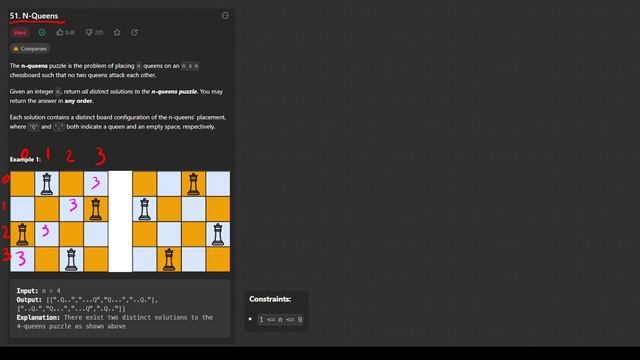640x360 pixels.
Task: Click the 'n x n' inline code
Action: click(x=190, y=66)
